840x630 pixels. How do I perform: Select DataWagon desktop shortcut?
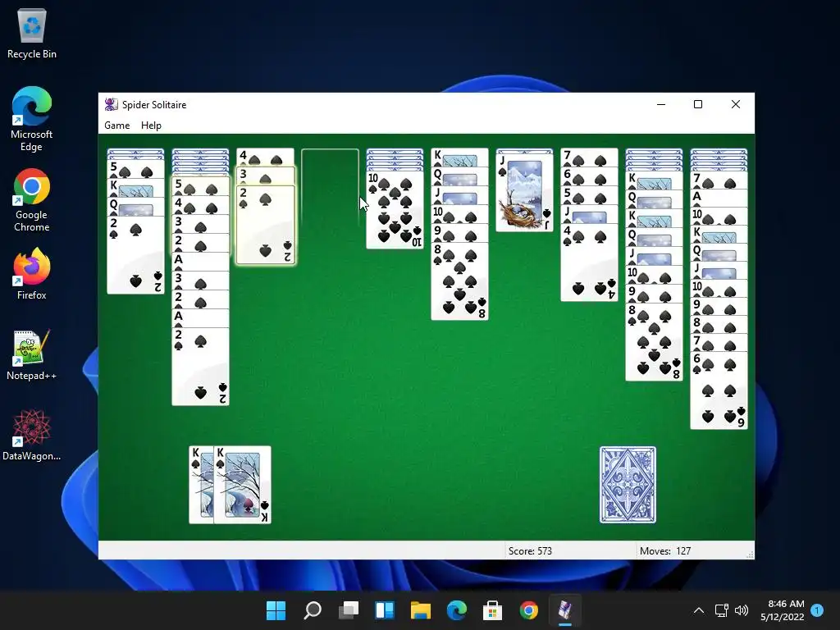tap(32, 435)
